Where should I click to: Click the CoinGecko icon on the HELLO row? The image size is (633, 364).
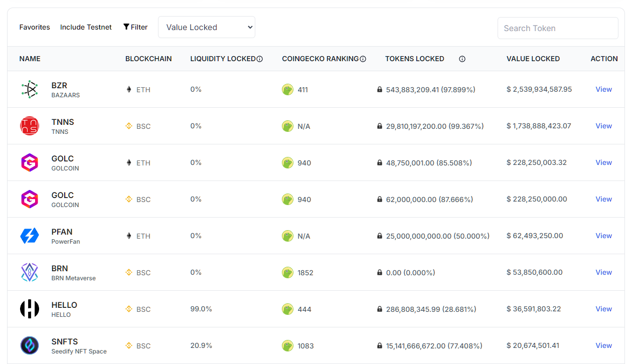287,309
